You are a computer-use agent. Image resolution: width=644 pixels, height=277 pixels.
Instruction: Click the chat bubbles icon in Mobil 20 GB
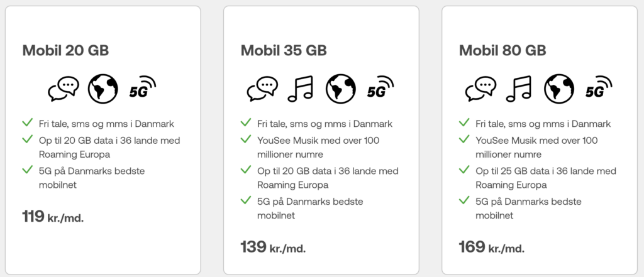click(x=64, y=89)
